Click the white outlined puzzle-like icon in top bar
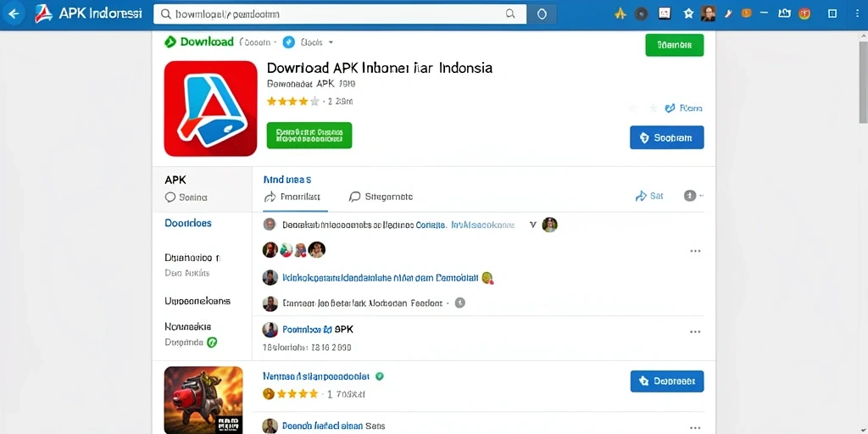 point(784,14)
